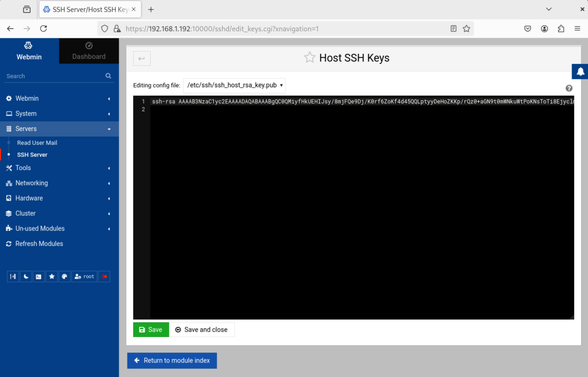This screenshot has width=588, height=377.
Task: Switch to the Dashboard tab
Action: click(x=89, y=51)
